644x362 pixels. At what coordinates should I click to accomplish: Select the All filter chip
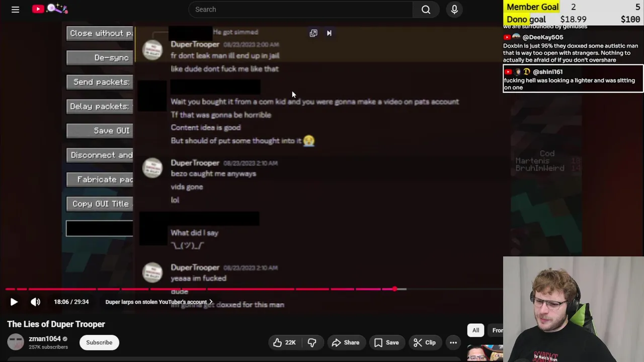click(x=475, y=330)
